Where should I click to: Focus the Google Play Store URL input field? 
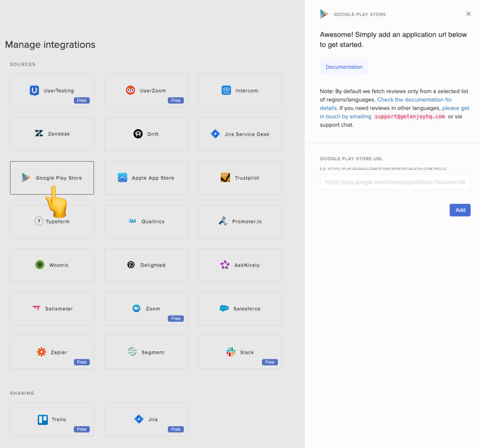coord(395,182)
